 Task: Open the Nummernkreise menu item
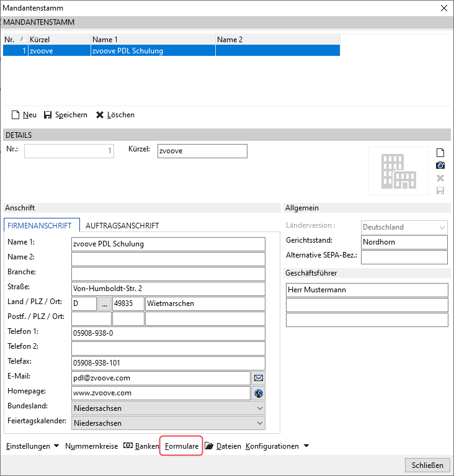pos(91,446)
